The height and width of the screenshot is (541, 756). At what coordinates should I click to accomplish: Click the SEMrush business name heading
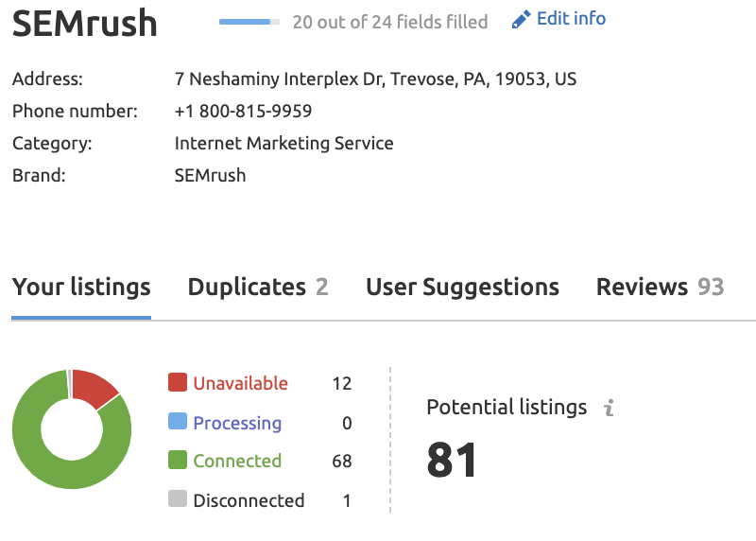85,23
